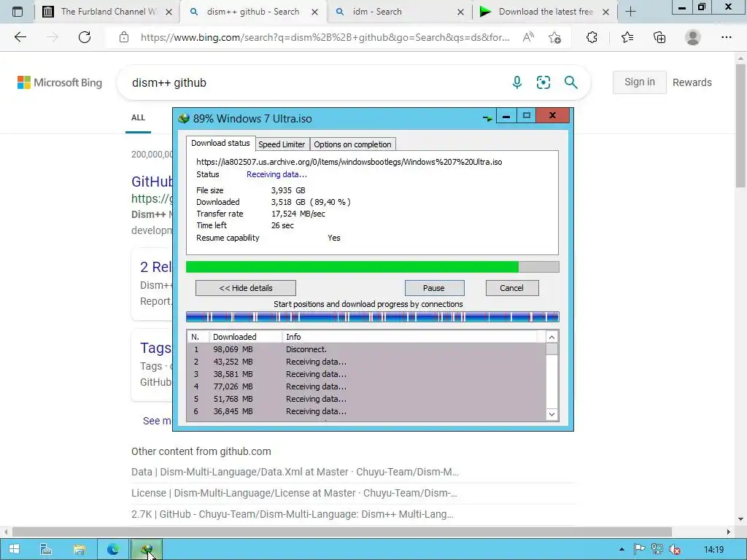Click the page vertical scrollbar thumb
Viewport: 747px width, 560px height.
click(740, 126)
